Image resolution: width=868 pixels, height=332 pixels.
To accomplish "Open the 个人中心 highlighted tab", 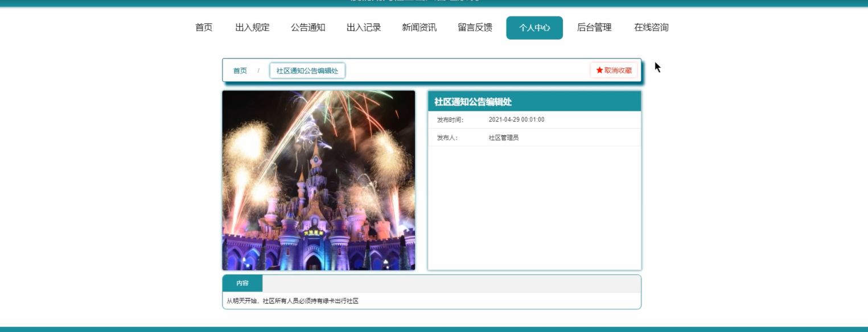I will pos(534,28).
